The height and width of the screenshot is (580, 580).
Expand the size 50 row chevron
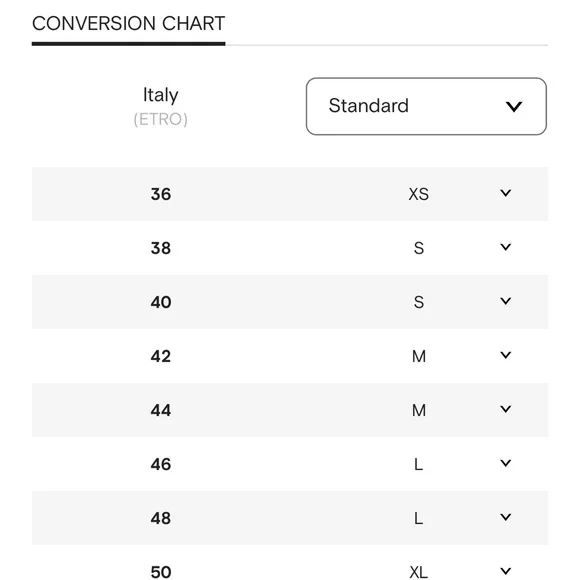pos(505,571)
